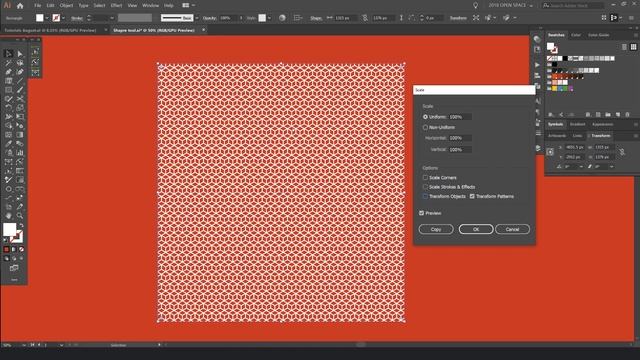Open the Window menu
Viewport: 640px width, 360px height.
(x=150, y=6)
